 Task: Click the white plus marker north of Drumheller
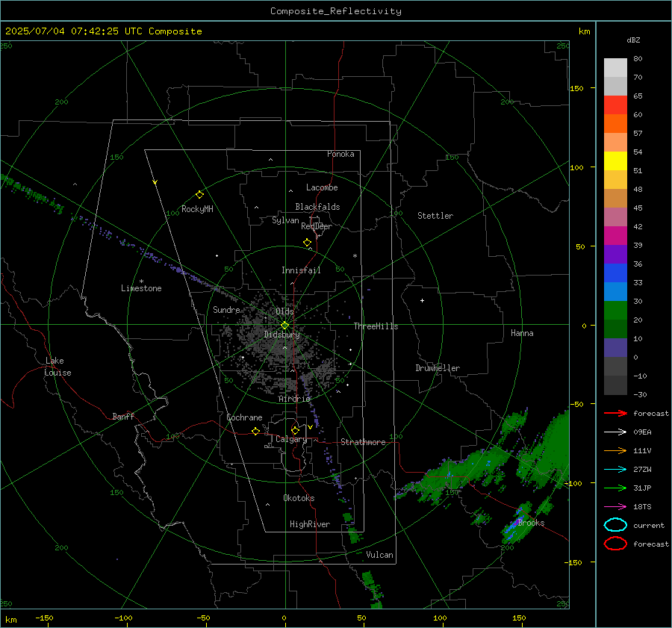(x=422, y=300)
